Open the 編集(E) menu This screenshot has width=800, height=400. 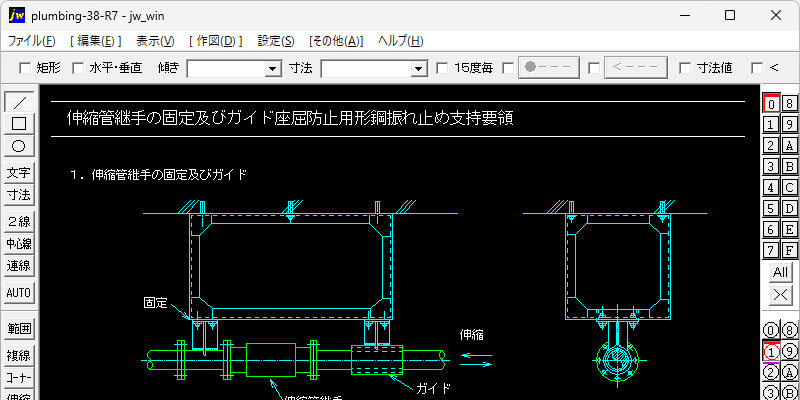95,41
